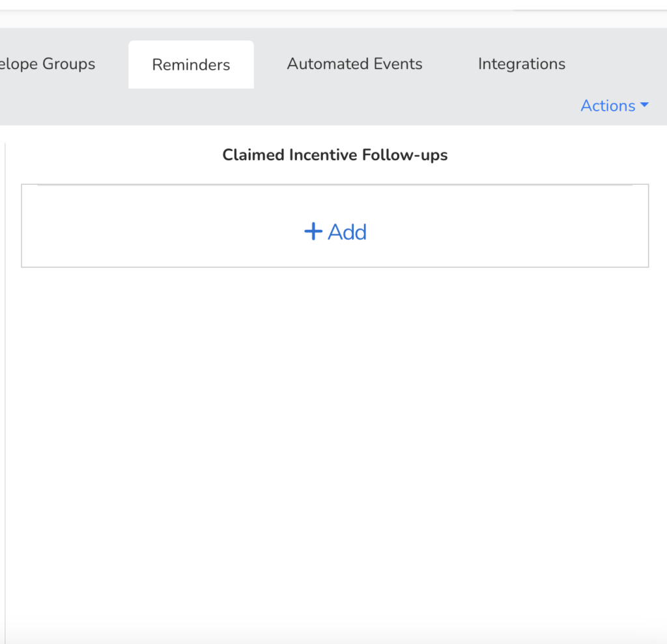Open the Automated Events tab
This screenshot has height=644, width=667.
[354, 64]
